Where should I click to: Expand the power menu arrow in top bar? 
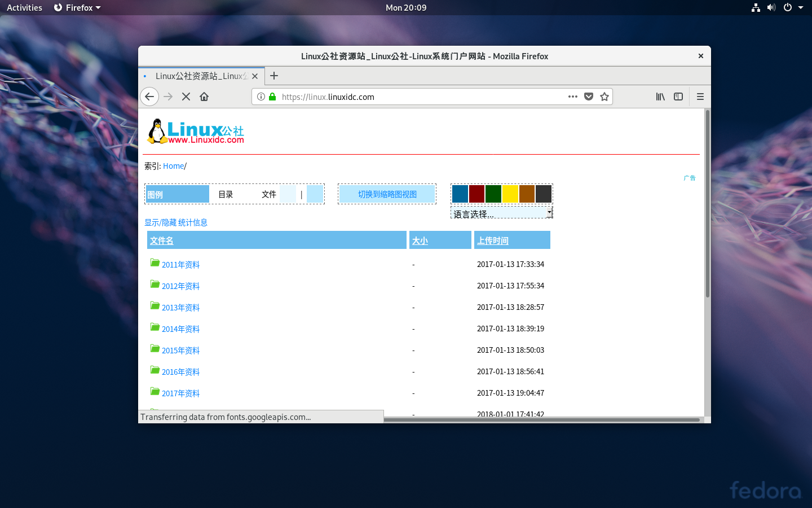801,7
